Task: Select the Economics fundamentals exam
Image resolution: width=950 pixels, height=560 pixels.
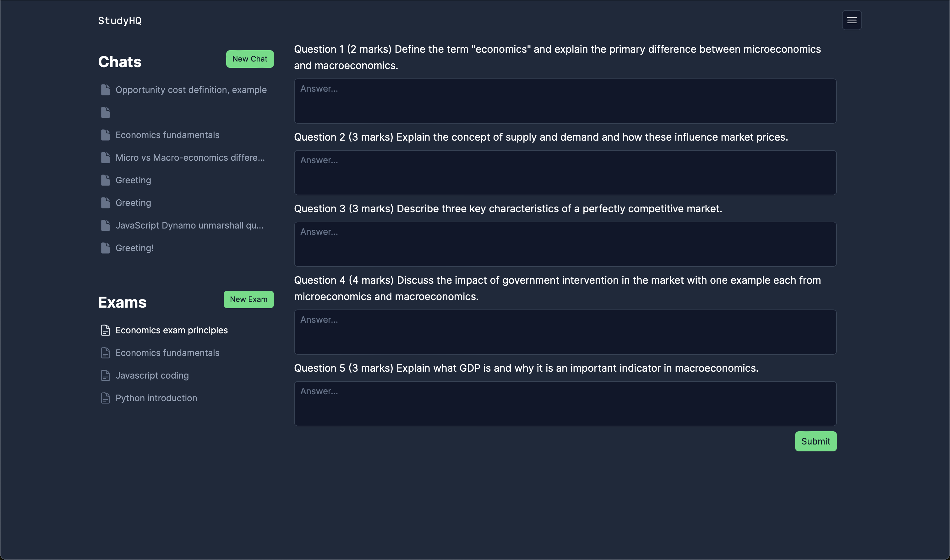Action: point(167,353)
